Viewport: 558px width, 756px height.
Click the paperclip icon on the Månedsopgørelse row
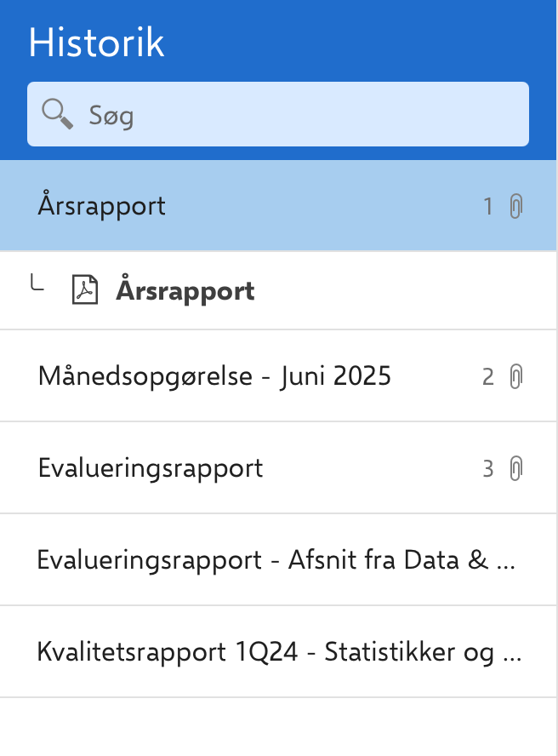pos(515,376)
